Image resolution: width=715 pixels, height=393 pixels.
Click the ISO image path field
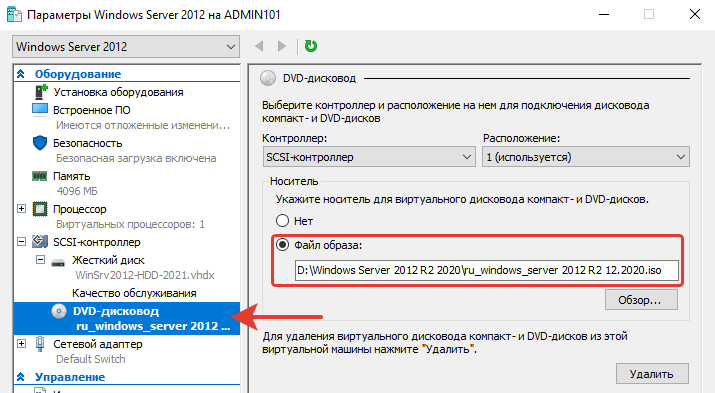tap(487, 270)
